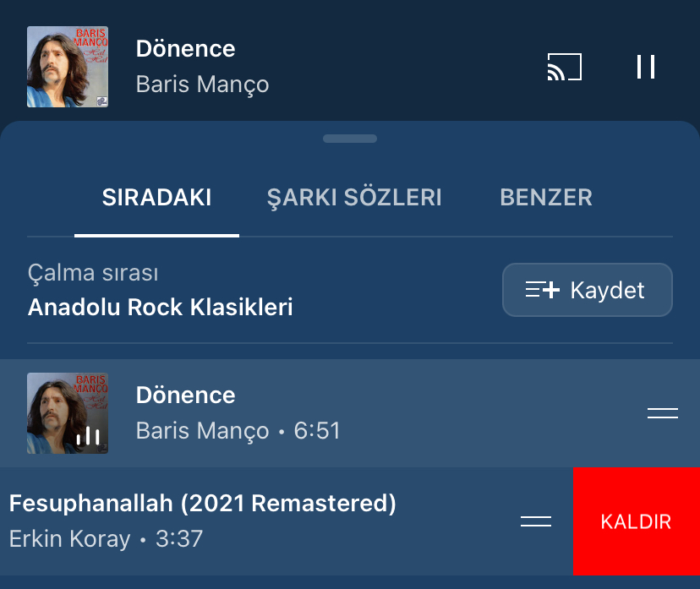Viewport: 700px width, 589px height.
Task: Click the add-to-playlist icon in Kaydet
Action: point(543,290)
